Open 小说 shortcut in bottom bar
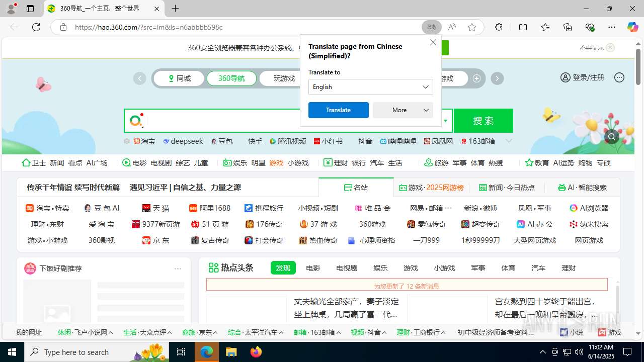 572,332
